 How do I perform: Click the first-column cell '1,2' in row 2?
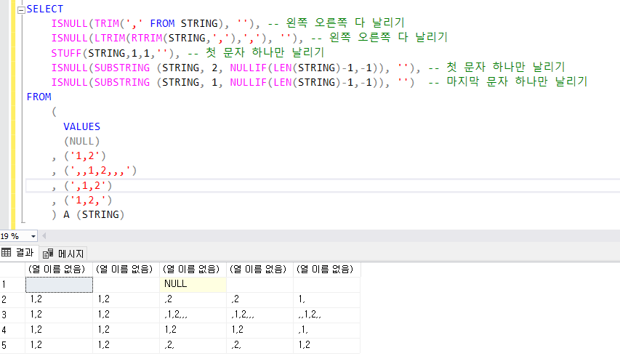(59, 300)
